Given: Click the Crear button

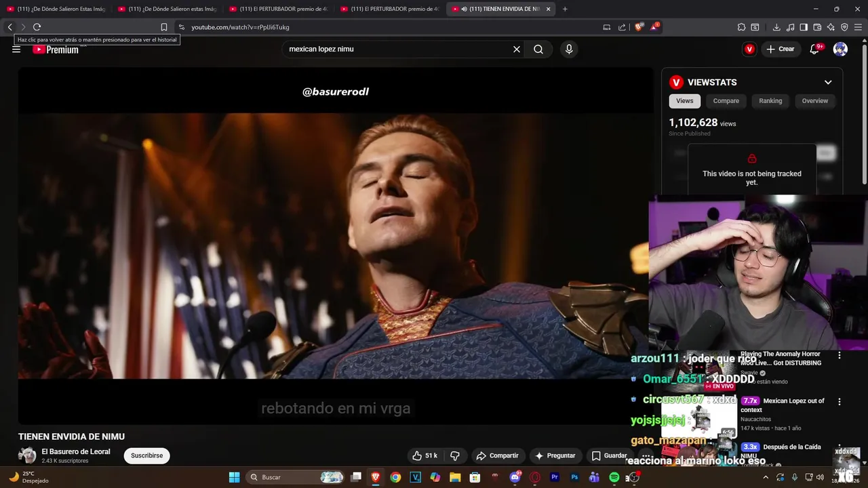Looking at the screenshot, I should 781,49.
